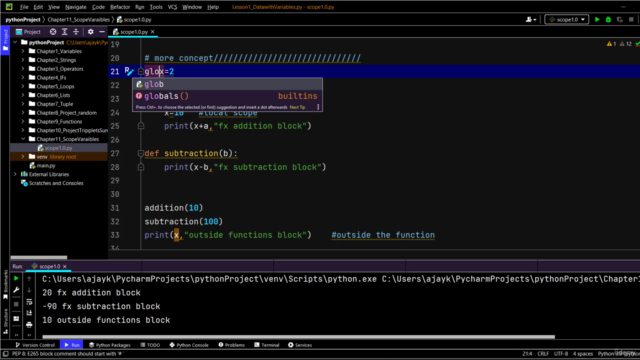Collapse Chapter11_ScopeVaraibles folder
This screenshot has width=640, height=360.
pyautogui.click(x=23, y=139)
